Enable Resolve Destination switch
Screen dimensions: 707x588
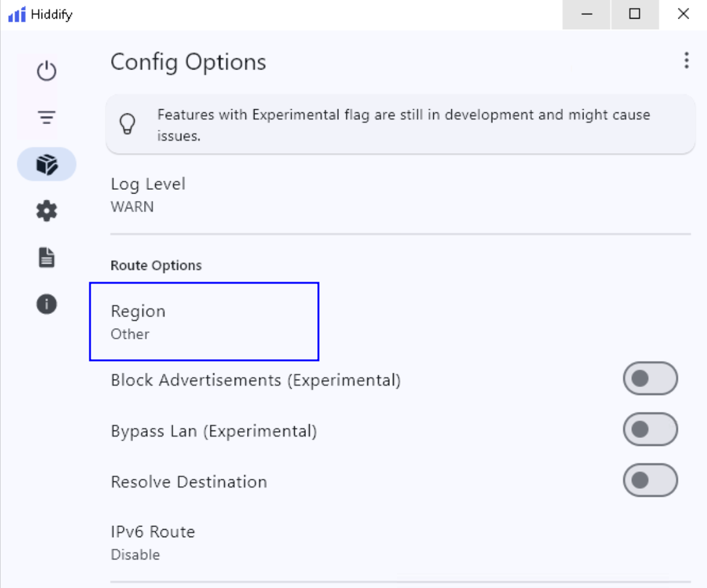tap(650, 481)
